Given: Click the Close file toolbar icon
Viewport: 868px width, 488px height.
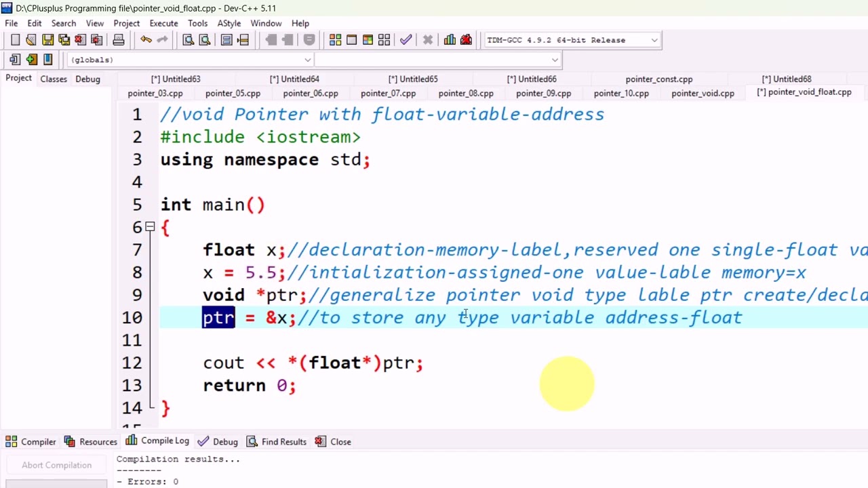Looking at the screenshot, I should [x=80, y=40].
